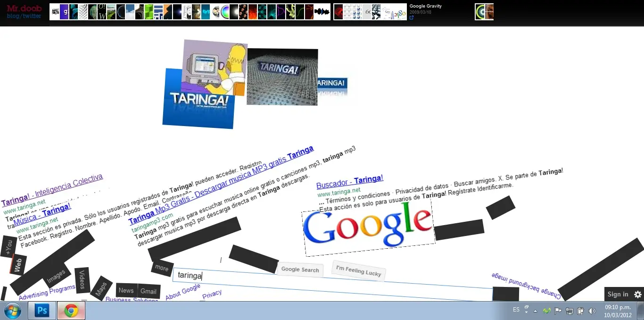This screenshot has height=320, width=644.
Task: Open the rainbow color ring project thumbnail
Action: click(x=224, y=12)
